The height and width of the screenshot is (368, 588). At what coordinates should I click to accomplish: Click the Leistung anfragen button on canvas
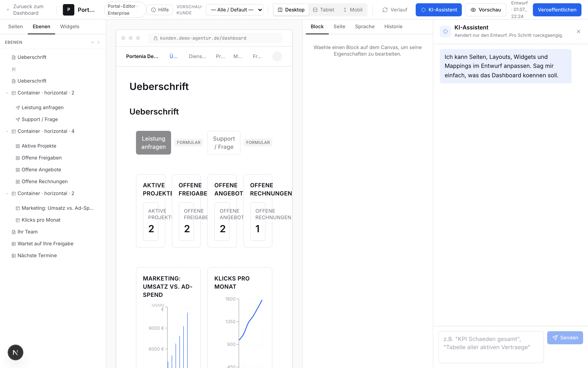pyautogui.click(x=153, y=143)
